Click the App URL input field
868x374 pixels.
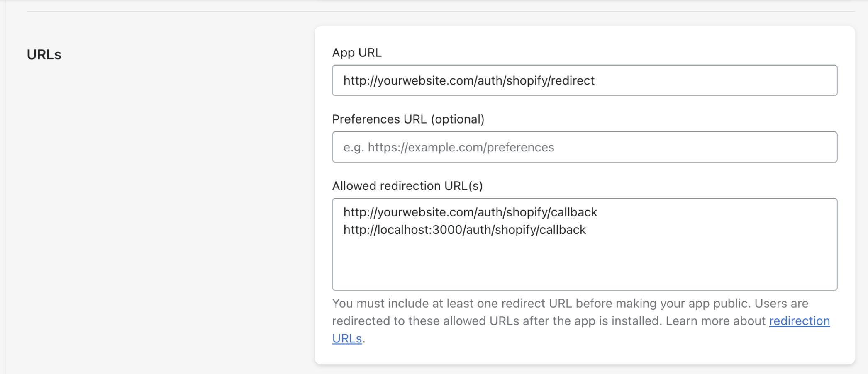585,80
